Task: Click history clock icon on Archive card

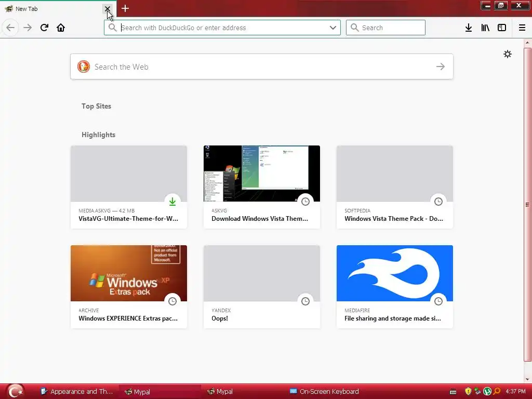Action: [172, 301]
